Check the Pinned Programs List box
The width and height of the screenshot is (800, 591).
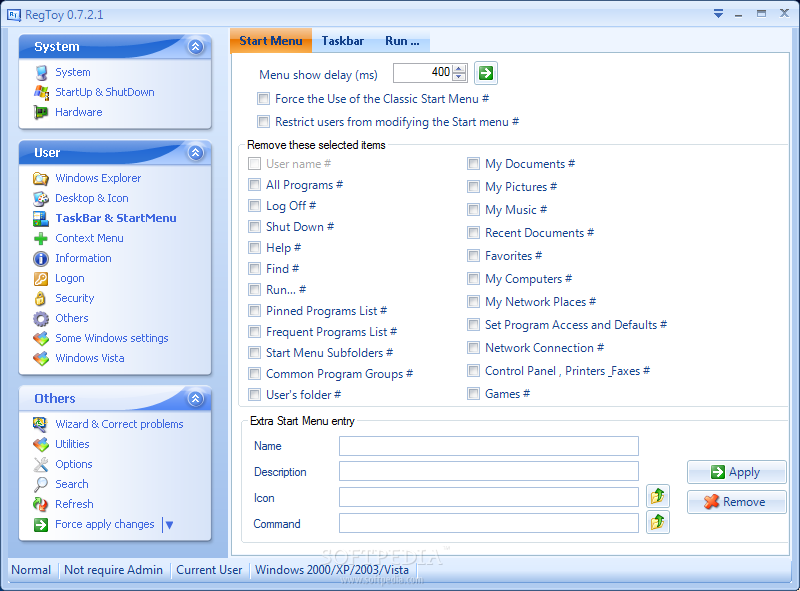[x=254, y=310]
